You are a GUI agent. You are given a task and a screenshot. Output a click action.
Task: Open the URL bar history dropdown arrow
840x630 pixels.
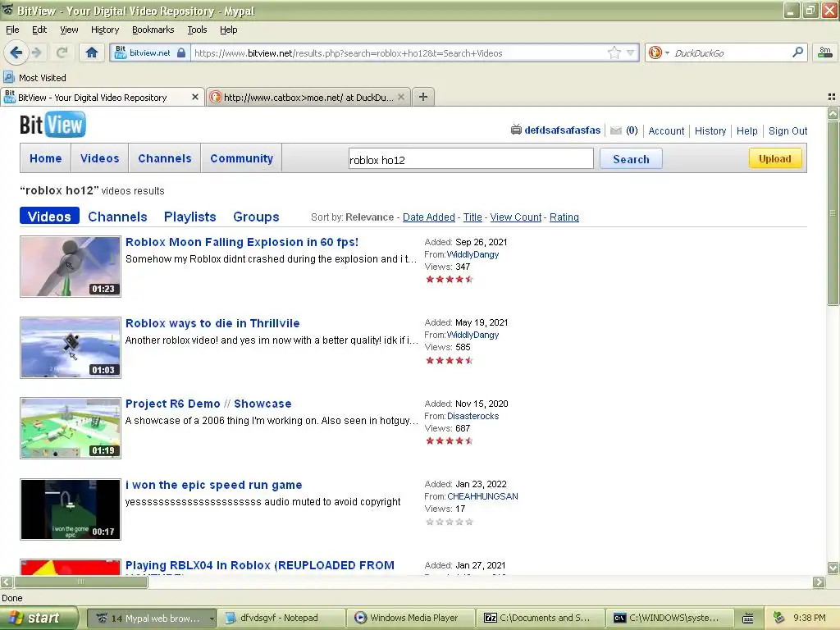(x=631, y=52)
